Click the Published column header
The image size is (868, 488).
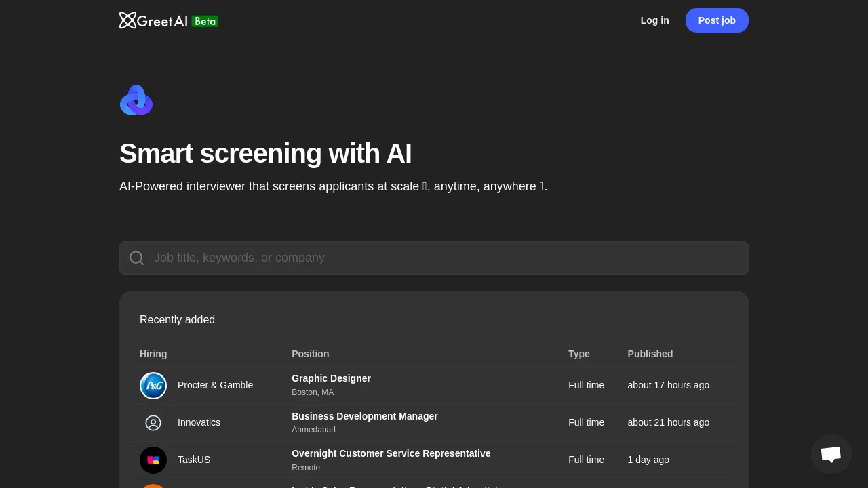click(650, 354)
